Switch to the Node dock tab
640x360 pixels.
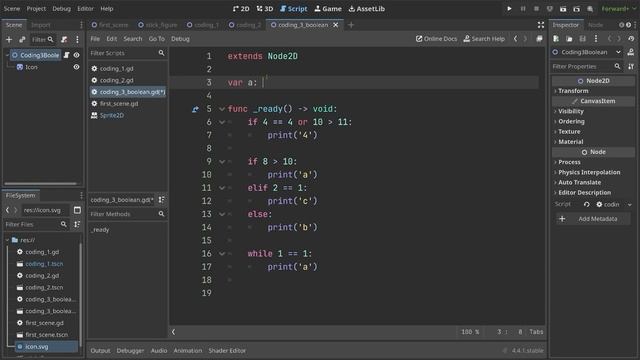click(596, 25)
